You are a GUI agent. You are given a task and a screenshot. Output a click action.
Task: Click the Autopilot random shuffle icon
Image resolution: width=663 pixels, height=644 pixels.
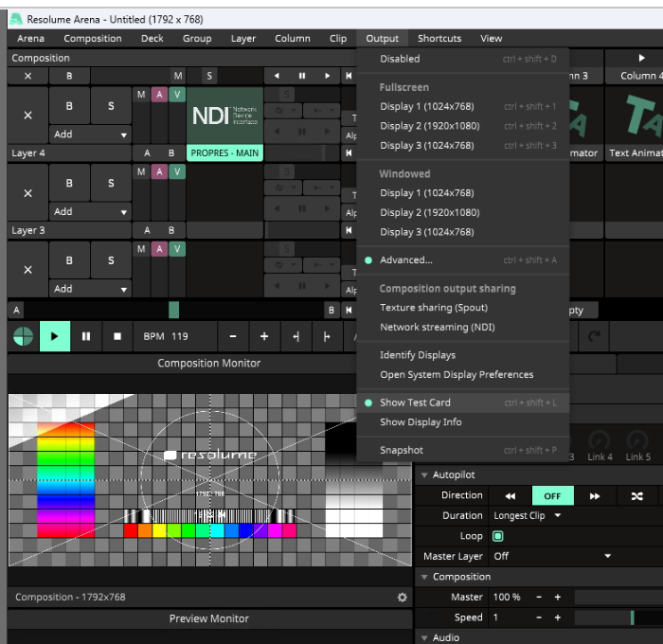pyautogui.click(x=636, y=495)
